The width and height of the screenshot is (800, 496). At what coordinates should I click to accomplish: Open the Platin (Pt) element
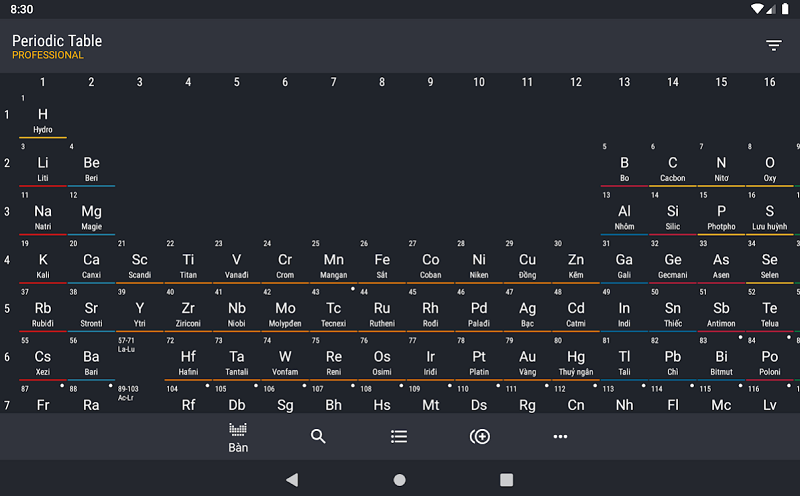pos(479,358)
